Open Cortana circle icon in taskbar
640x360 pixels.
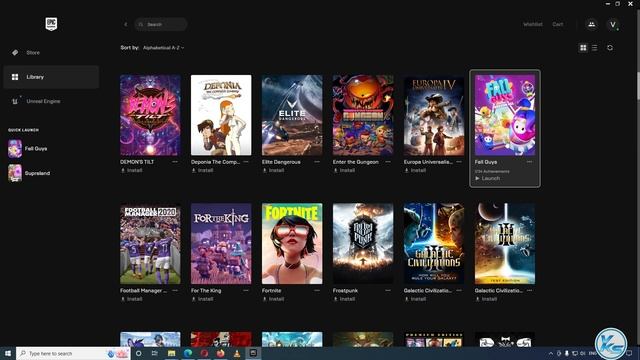coord(139,353)
